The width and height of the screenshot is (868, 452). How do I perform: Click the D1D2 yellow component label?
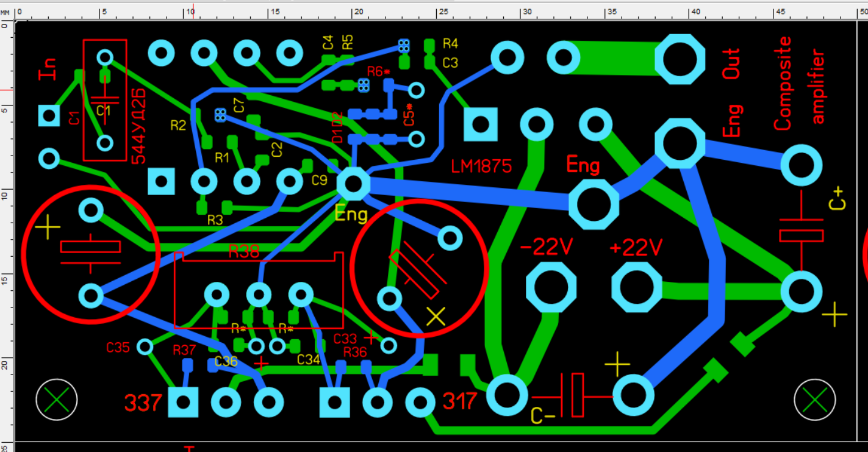[337, 127]
